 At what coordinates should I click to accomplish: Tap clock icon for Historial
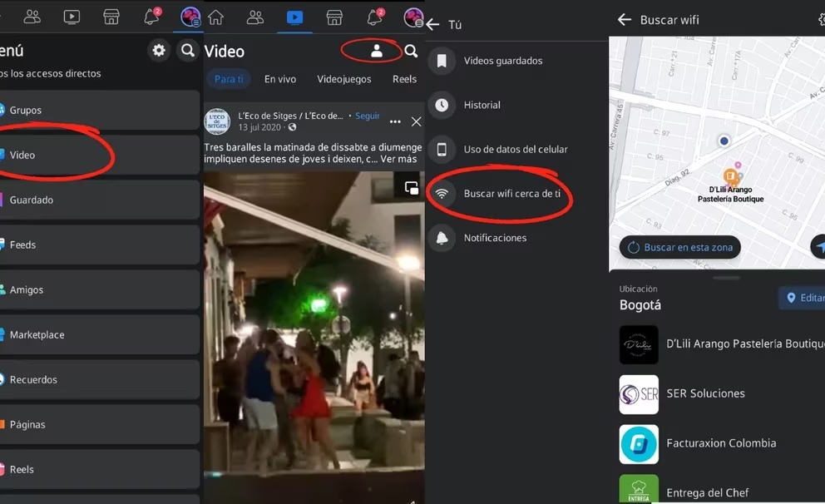click(x=442, y=106)
